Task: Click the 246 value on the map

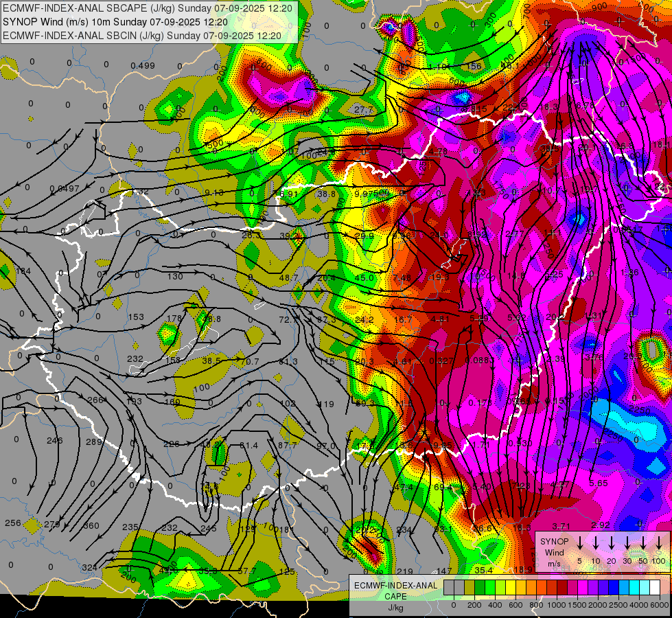Action: click(55, 440)
